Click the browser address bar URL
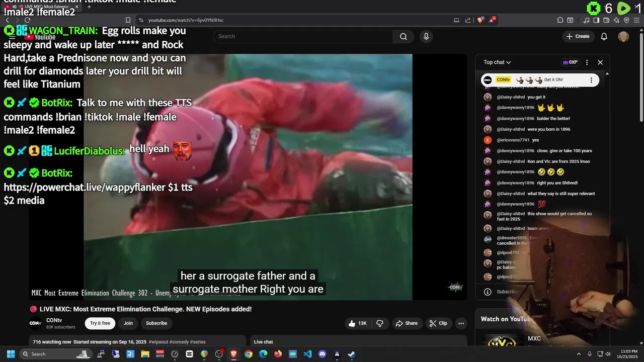This screenshot has width=644, height=362. 186,20
